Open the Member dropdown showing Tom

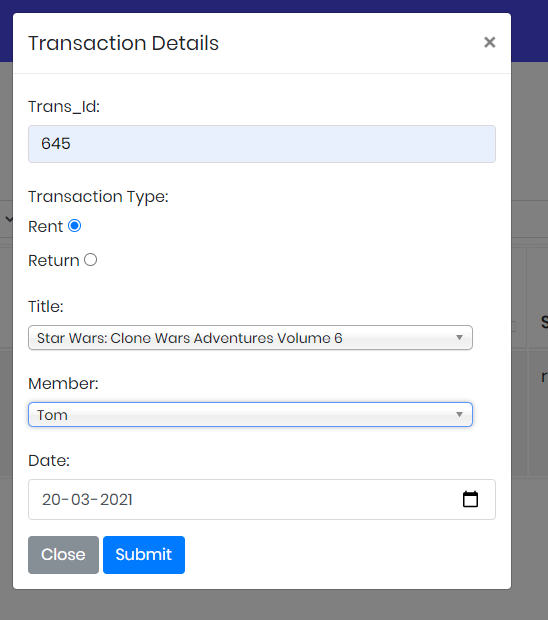point(250,414)
